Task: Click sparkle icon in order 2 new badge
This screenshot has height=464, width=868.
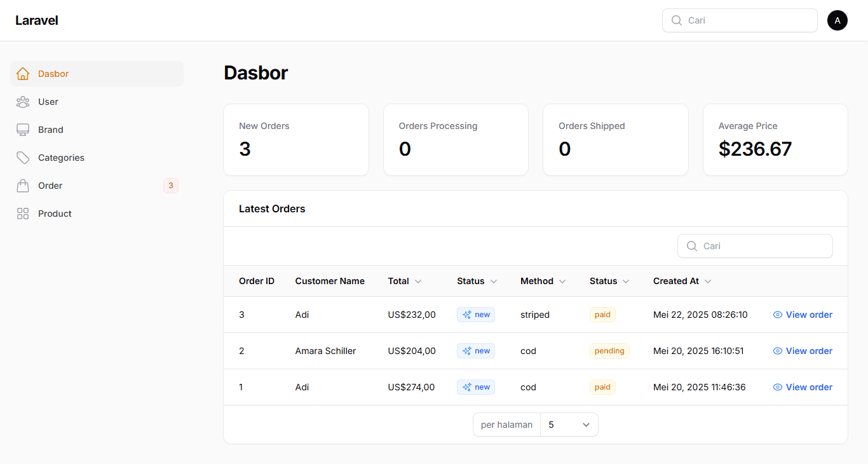Action: (x=467, y=351)
